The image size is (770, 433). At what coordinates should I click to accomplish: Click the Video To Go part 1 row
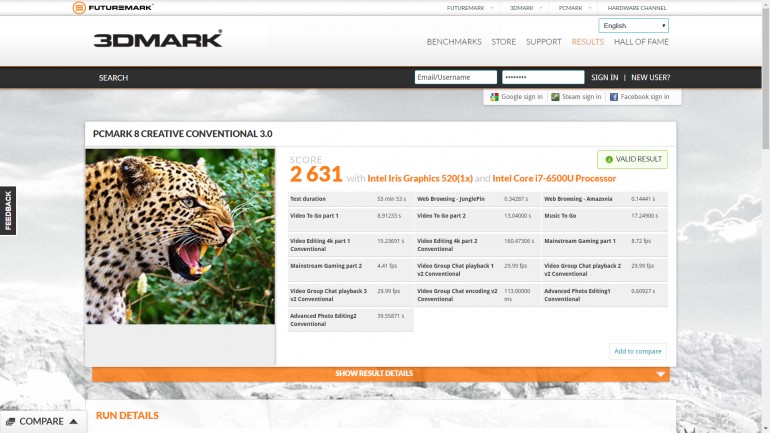click(351, 219)
